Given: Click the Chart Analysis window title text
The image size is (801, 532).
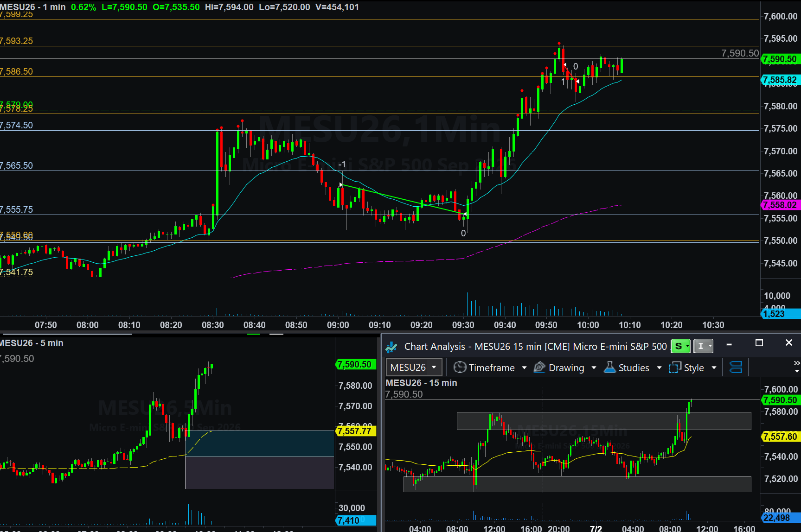Looking at the screenshot, I should 536,347.
